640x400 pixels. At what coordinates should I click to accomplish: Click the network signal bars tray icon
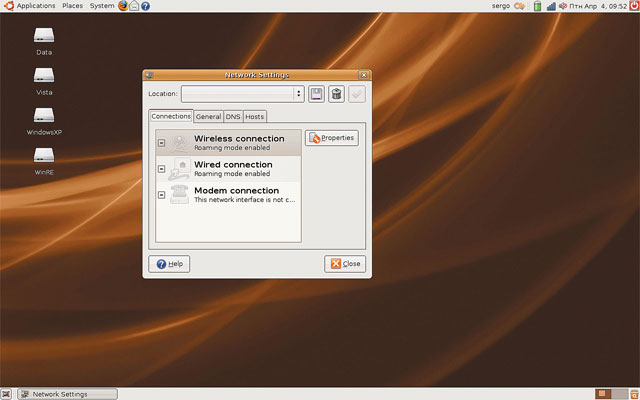[551, 6]
